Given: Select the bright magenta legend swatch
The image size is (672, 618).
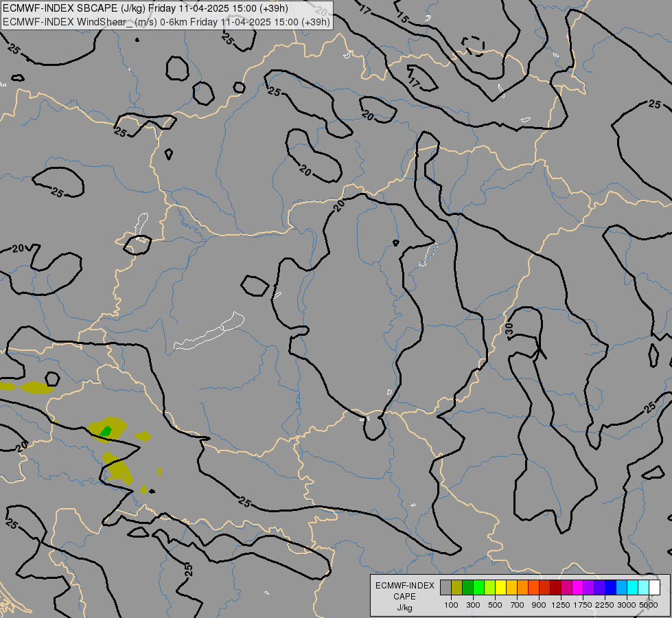Looking at the screenshot, I should click(x=578, y=588).
